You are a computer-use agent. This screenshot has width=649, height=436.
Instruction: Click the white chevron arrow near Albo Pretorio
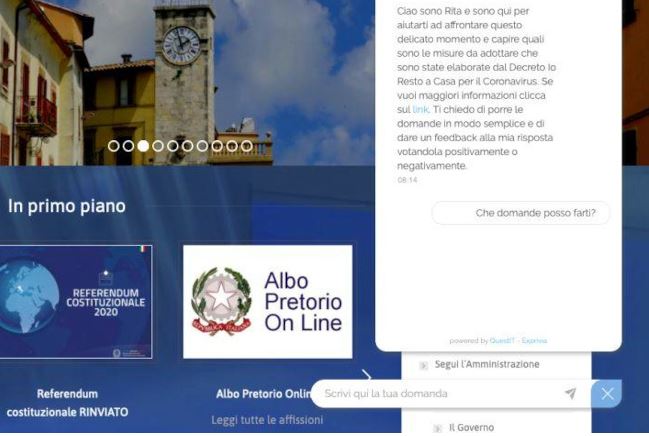pos(367,375)
